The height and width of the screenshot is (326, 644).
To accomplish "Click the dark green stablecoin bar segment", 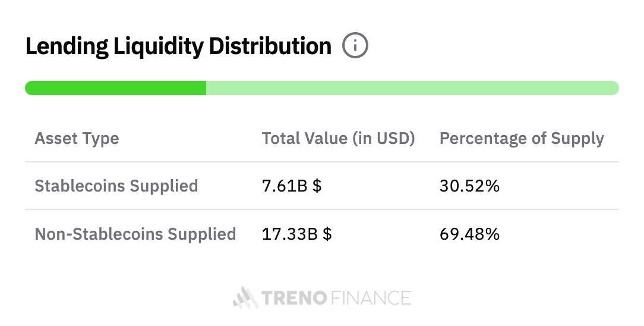I will tap(115, 88).
